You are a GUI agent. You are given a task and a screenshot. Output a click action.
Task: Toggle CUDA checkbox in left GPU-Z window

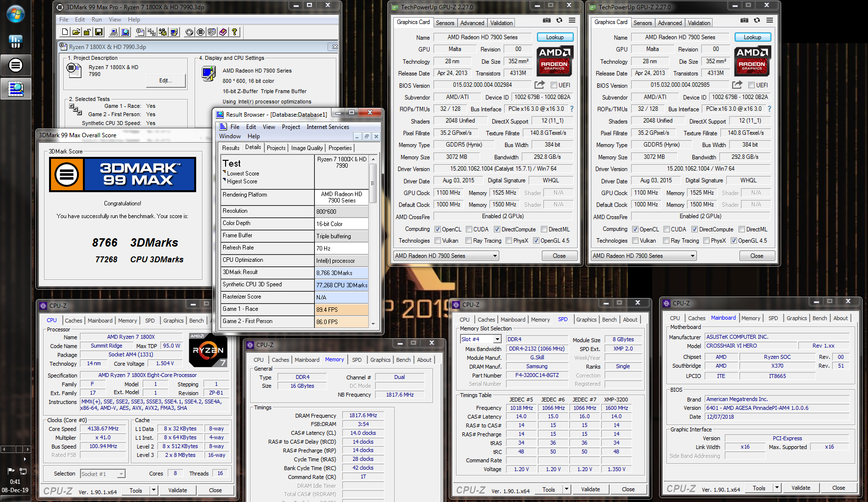click(x=469, y=229)
